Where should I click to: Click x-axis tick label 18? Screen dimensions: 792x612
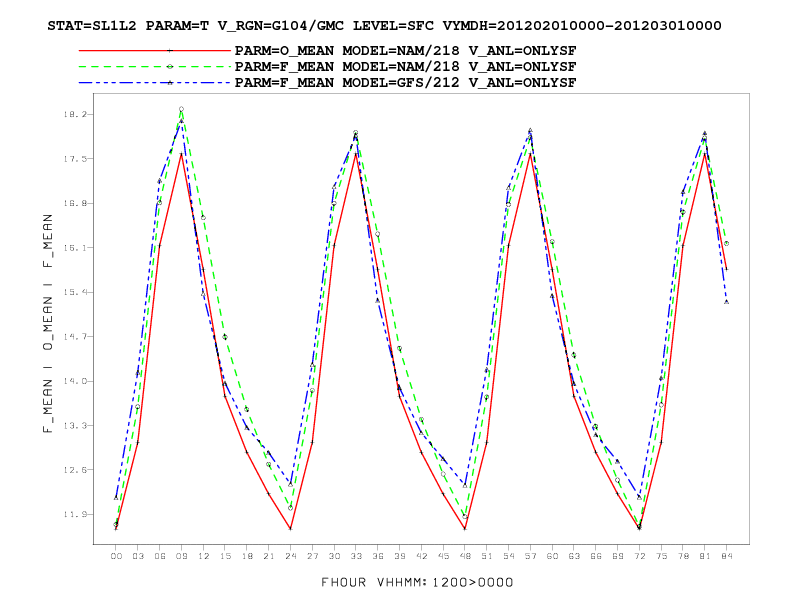tap(247, 556)
